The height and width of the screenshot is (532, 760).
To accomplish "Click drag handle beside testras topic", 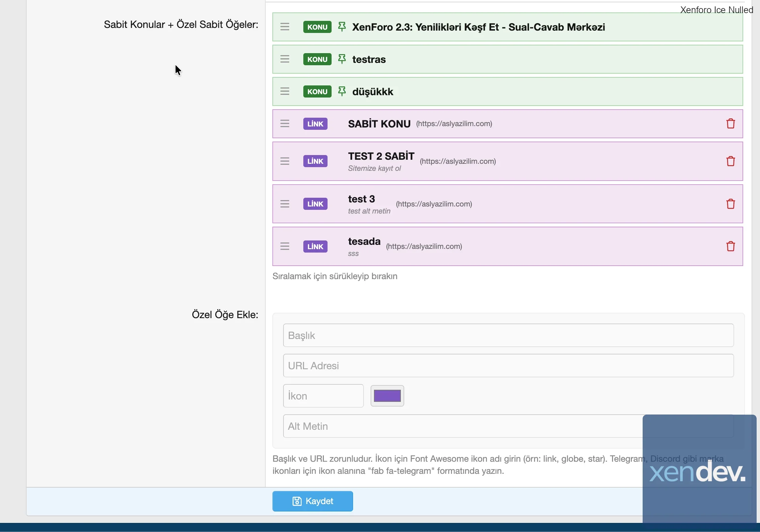I will 284,59.
